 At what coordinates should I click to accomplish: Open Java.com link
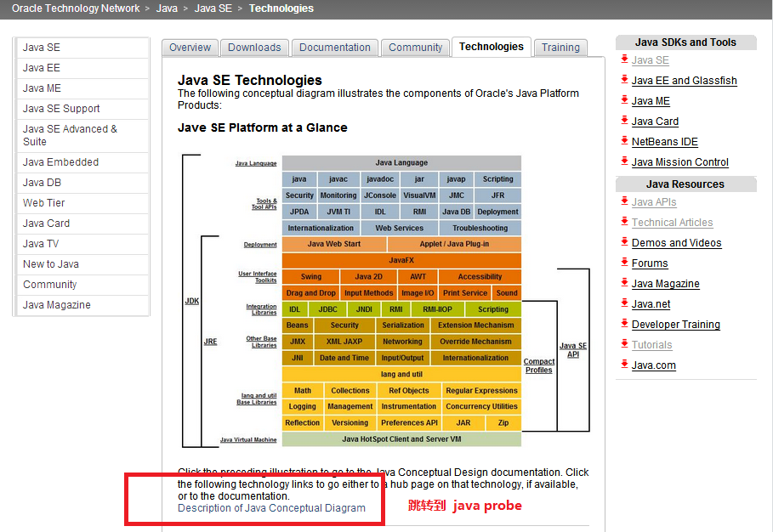tap(654, 365)
